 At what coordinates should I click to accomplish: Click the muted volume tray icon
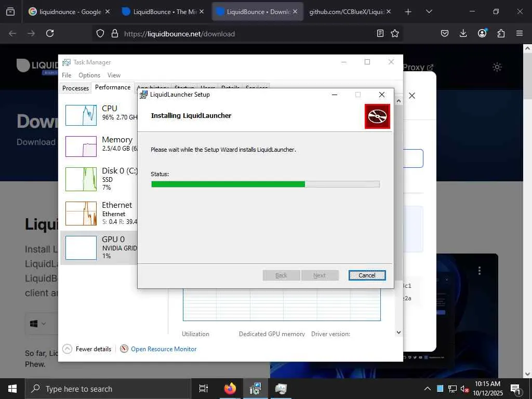pyautogui.click(x=464, y=389)
